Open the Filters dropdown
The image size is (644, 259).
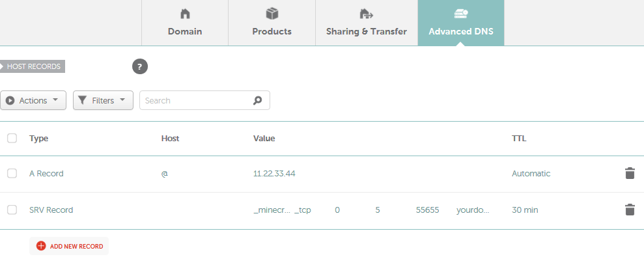pos(103,100)
